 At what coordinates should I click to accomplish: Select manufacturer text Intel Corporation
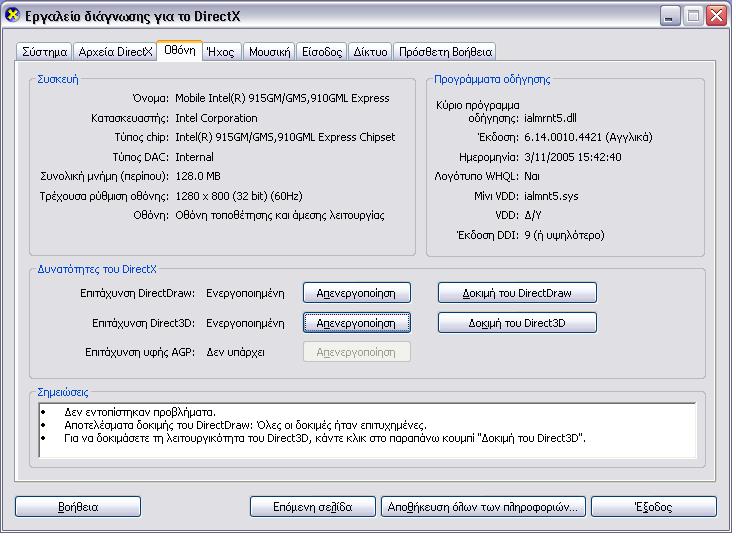tap(216, 118)
